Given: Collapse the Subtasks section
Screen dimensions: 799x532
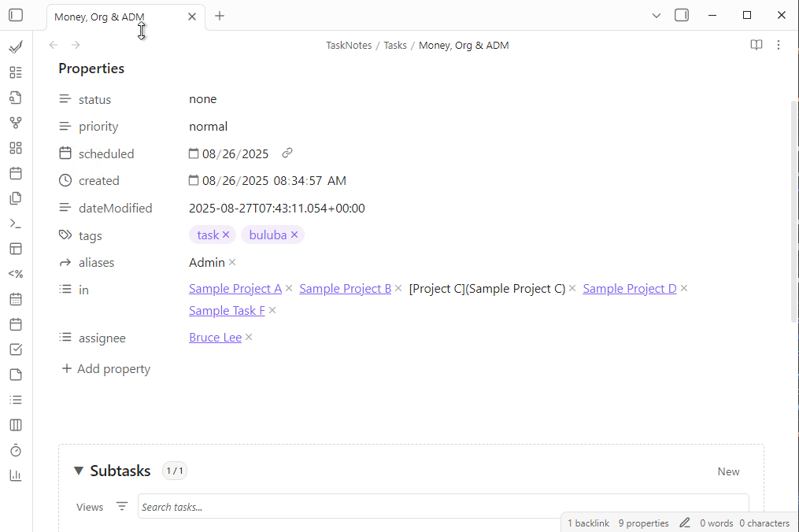Looking at the screenshot, I should [x=78, y=471].
